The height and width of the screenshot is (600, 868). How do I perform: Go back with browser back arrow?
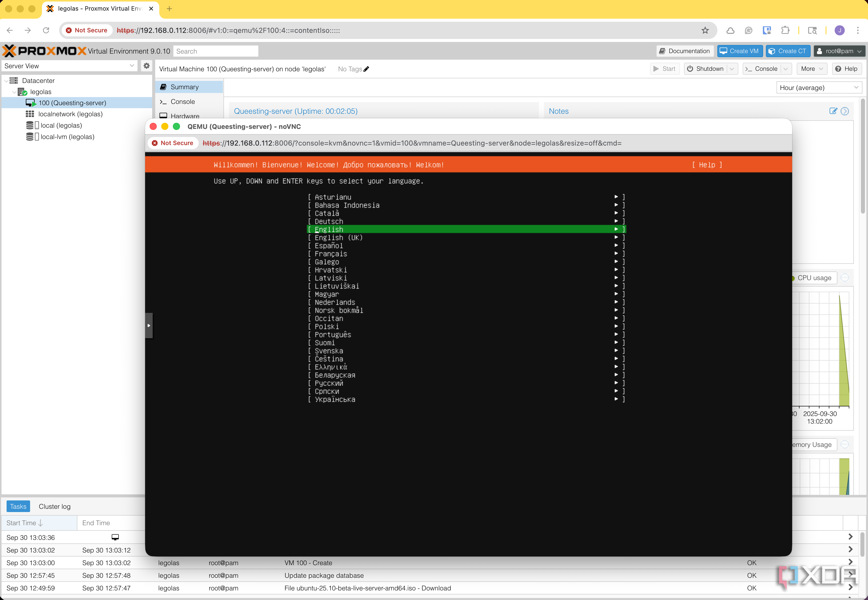[10, 30]
